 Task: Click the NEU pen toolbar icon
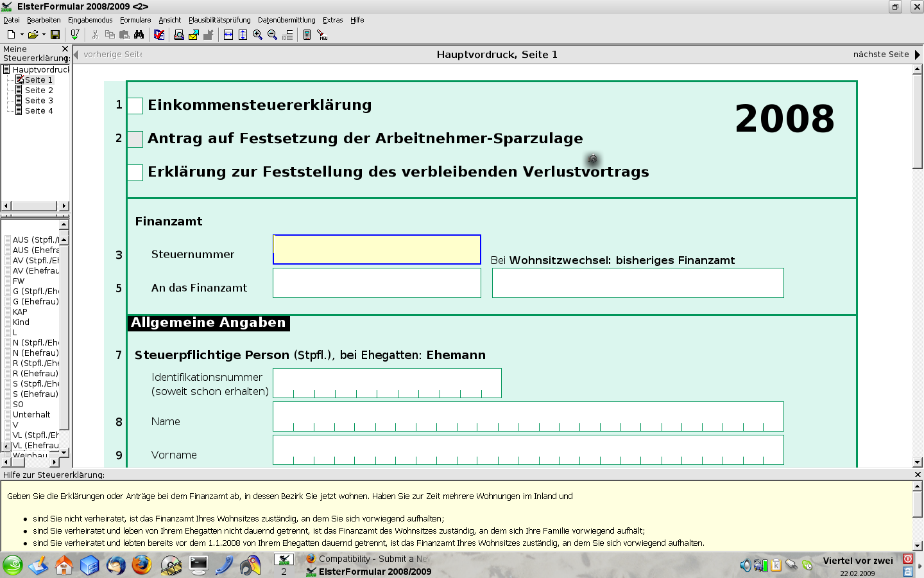(322, 35)
